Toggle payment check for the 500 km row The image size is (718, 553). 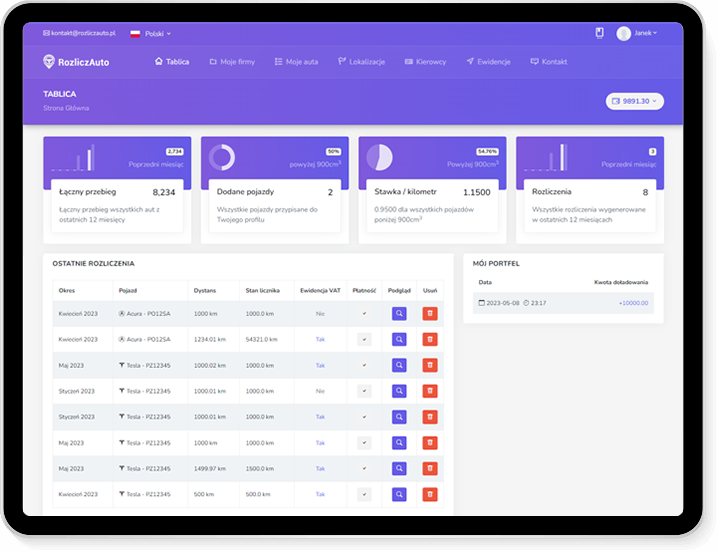click(364, 494)
